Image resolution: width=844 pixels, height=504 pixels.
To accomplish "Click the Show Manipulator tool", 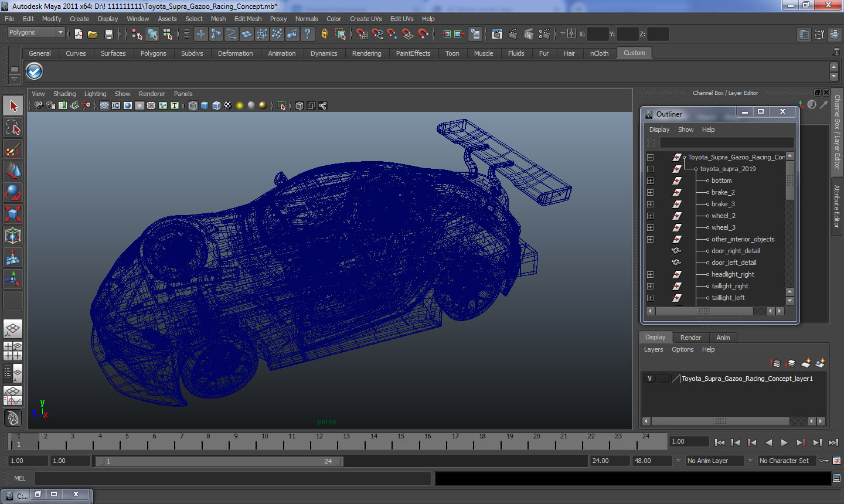I will click(x=13, y=279).
